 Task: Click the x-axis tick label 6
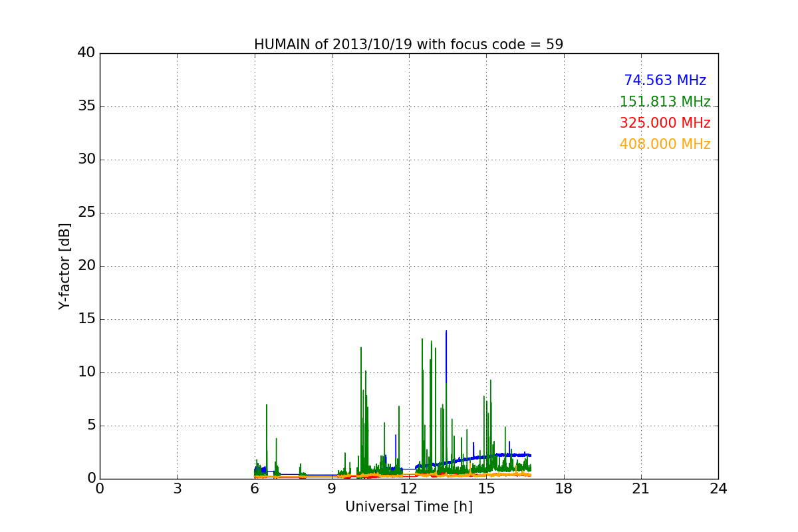click(254, 489)
